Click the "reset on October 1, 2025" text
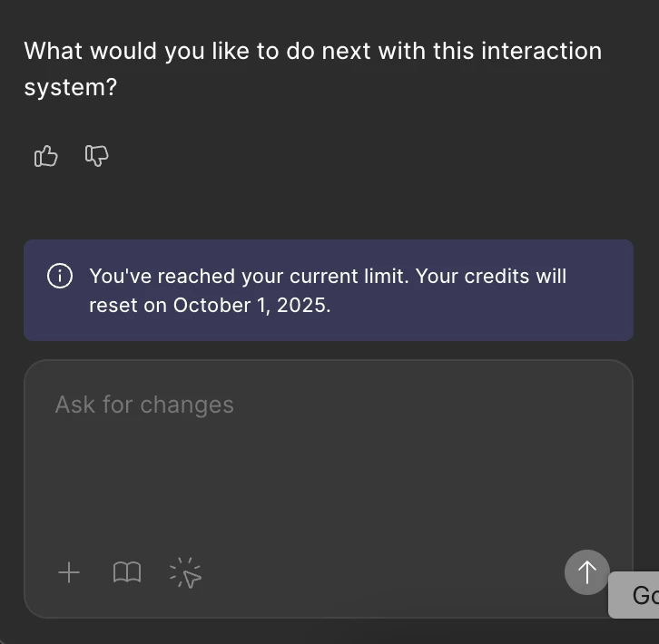 coord(211,305)
